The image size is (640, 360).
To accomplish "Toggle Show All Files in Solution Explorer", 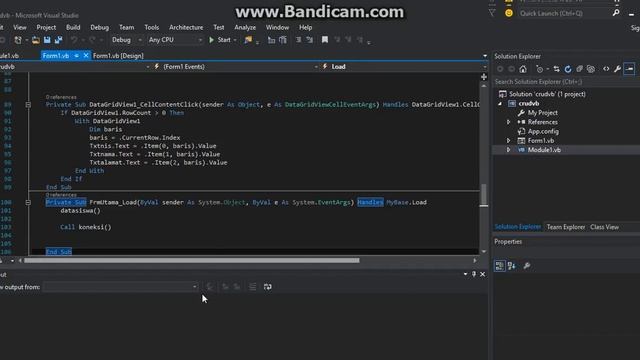I will (591, 69).
